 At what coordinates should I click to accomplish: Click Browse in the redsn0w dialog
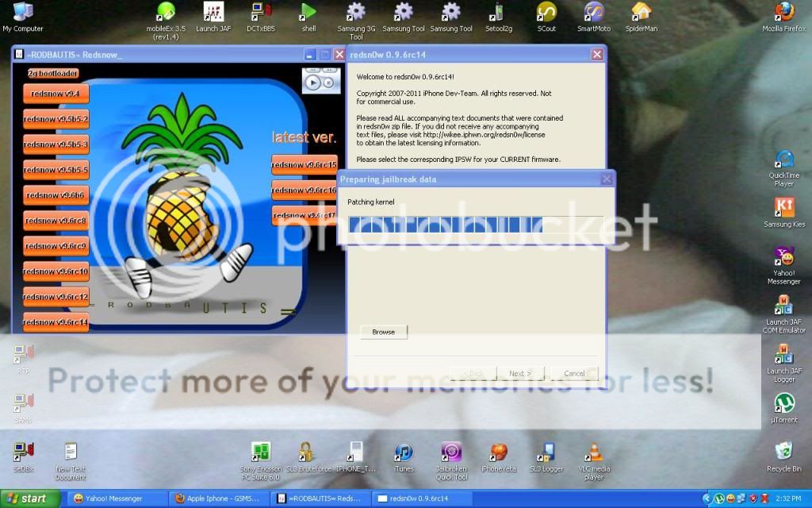(384, 333)
